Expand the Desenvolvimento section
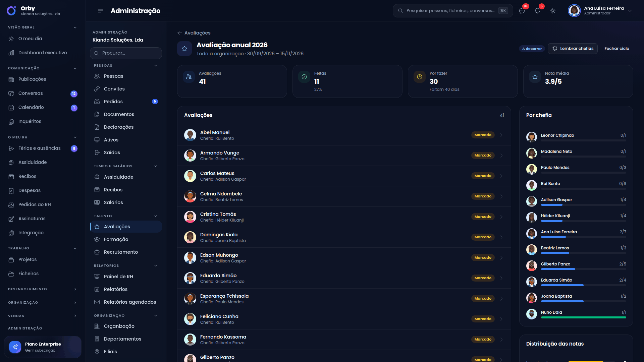Viewport: 644px width, 362px height. point(75,289)
